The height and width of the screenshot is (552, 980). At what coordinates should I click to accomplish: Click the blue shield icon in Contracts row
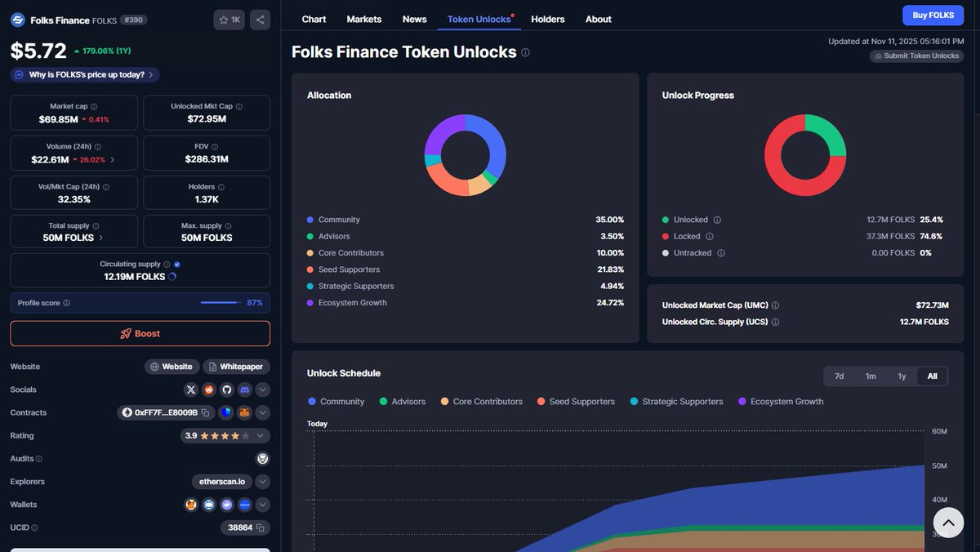(x=225, y=412)
